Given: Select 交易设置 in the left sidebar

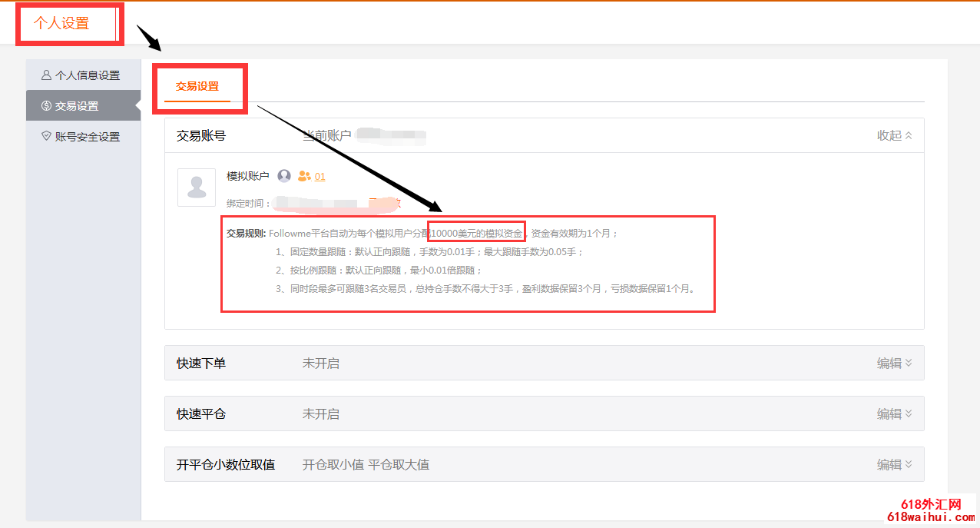Looking at the screenshot, I should 77,106.
